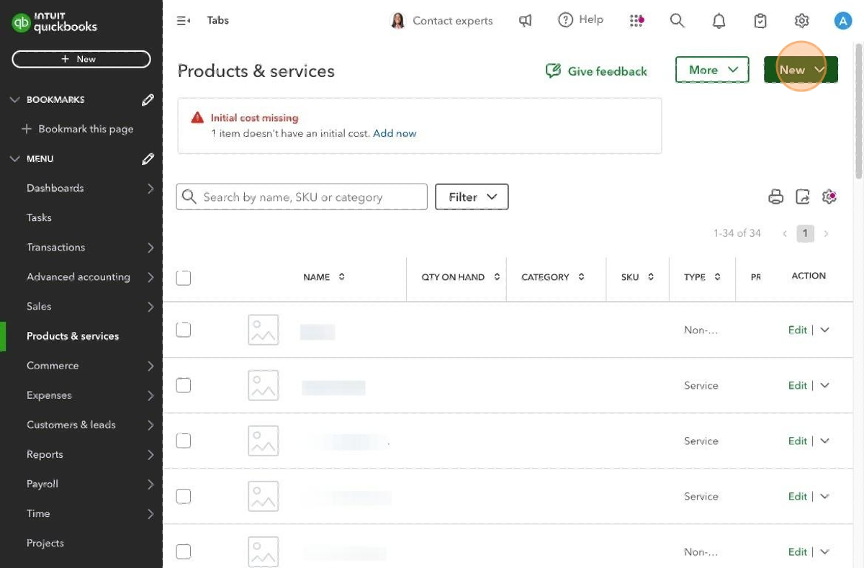Expand action arrow beside first row's Edit
This screenshot has width=864, height=568.
click(825, 330)
